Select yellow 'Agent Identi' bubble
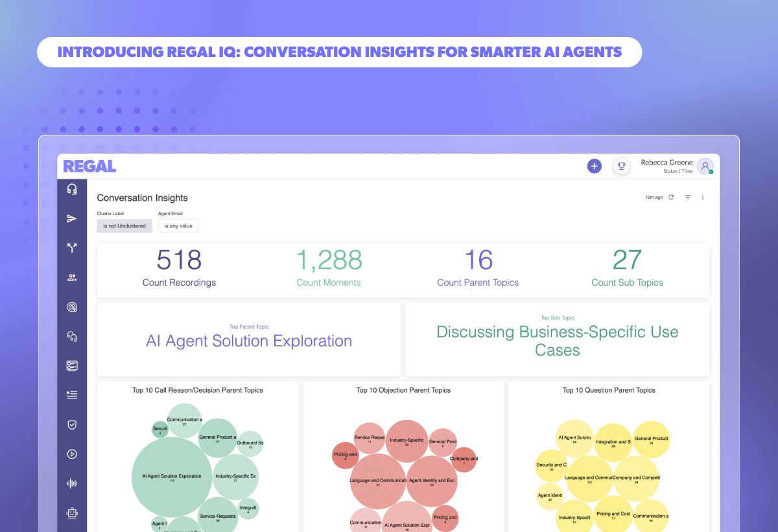 pyautogui.click(x=550, y=497)
